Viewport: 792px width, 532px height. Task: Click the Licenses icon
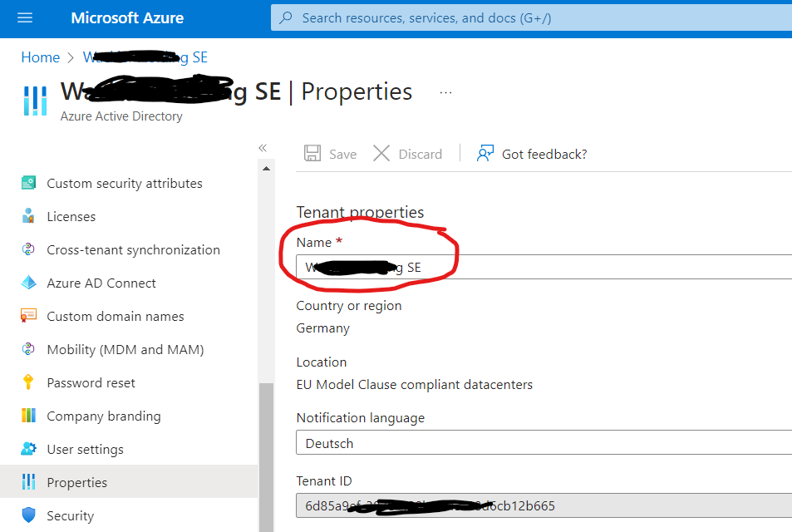pyautogui.click(x=28, y=216)
